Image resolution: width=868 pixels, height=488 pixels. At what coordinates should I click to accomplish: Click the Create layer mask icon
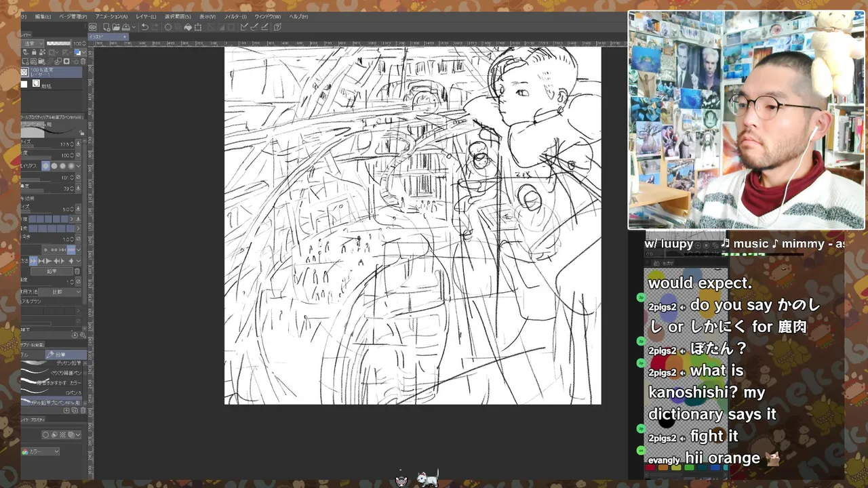pyautogui.click(x=66, y=61)
